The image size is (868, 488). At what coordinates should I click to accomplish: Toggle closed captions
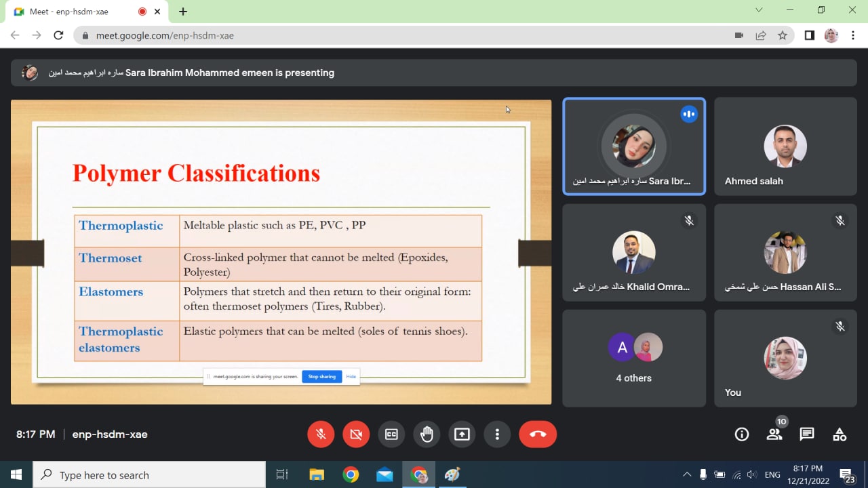pos(391,434)
